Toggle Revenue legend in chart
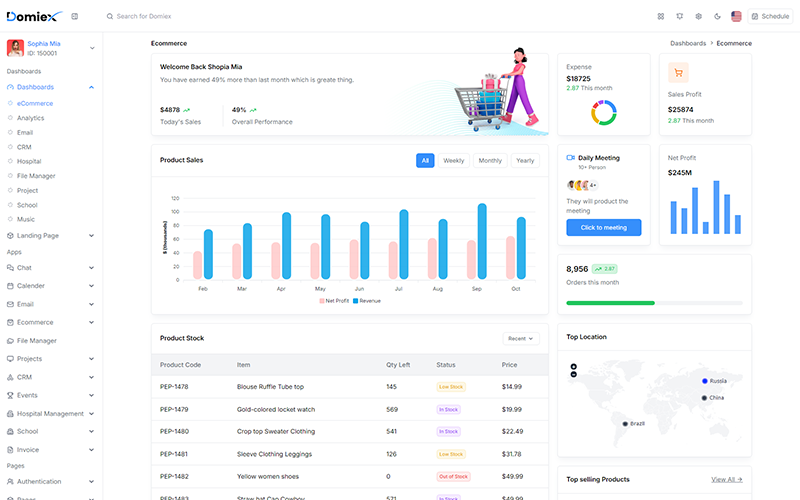 tap(367, 301)
